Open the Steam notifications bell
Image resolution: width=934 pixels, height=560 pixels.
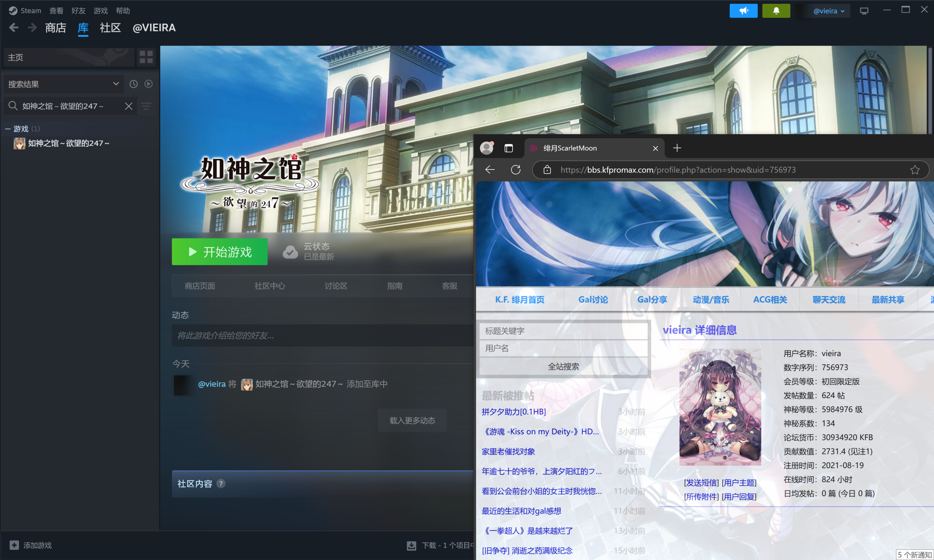776,11
